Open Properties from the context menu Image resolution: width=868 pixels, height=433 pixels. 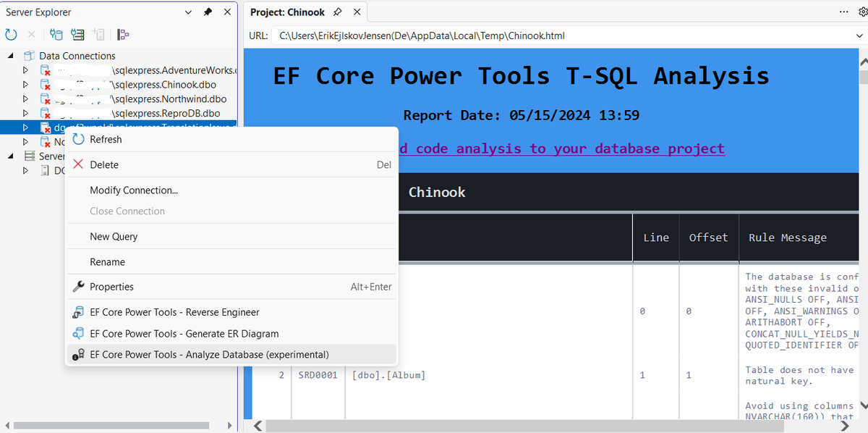pos(231,287)
